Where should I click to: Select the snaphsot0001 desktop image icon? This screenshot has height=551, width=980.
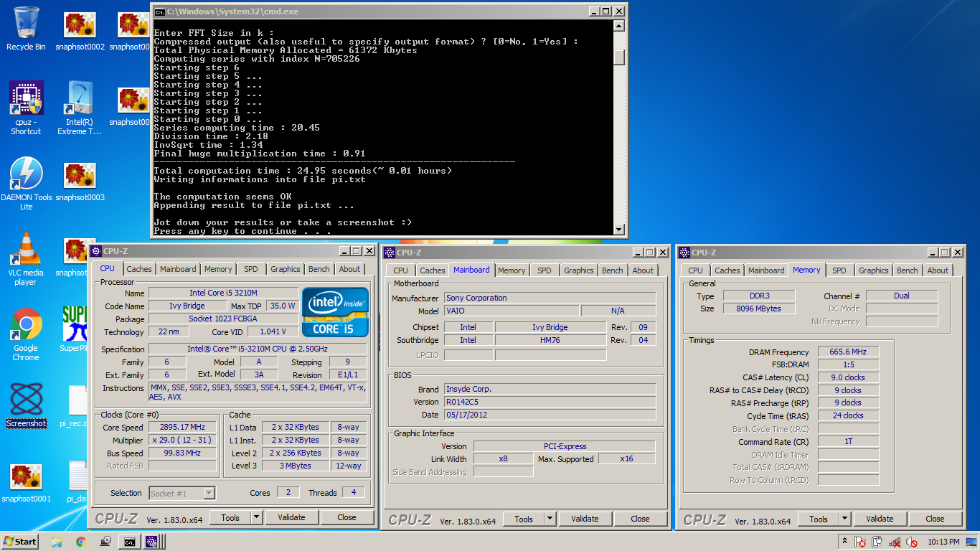pos(26,484)
